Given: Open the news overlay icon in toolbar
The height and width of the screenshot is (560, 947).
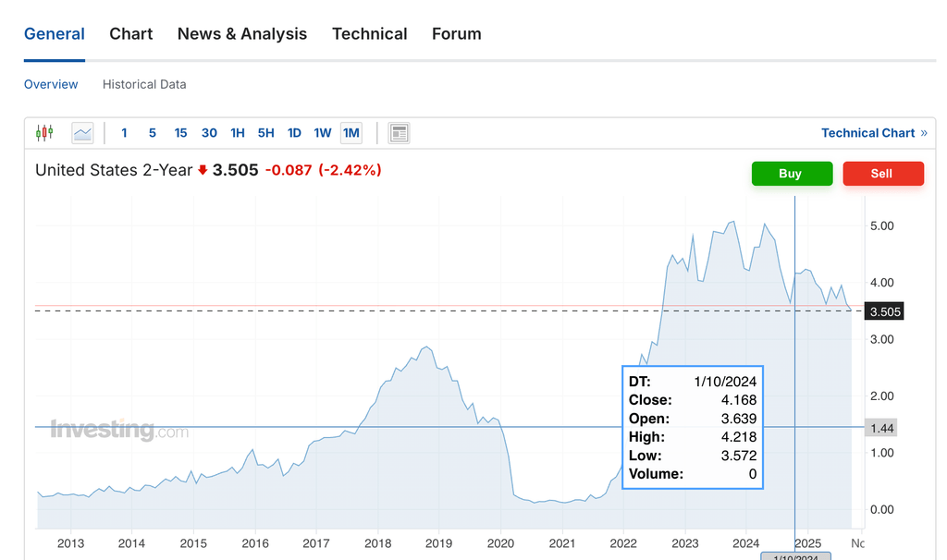Looking at the screenshot, I should tap(399, 133).
